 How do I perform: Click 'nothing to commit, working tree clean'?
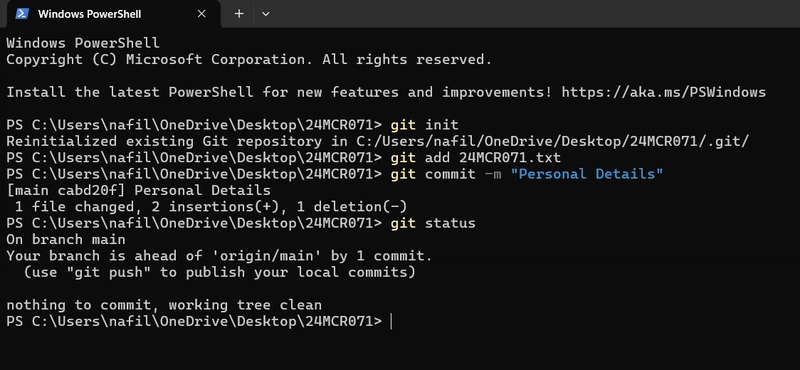coord(164,305)
